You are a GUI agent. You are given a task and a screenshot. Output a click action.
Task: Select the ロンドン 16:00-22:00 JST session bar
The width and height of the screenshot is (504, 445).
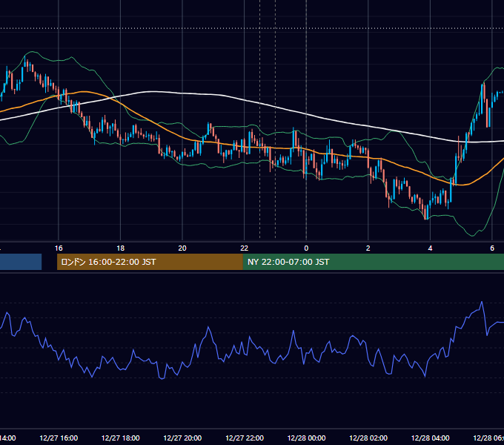click(150, 262)
